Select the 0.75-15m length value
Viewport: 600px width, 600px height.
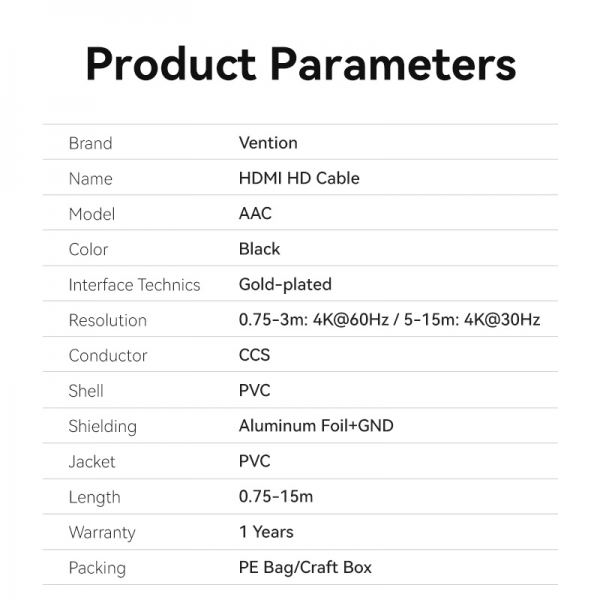pos(276,497)
